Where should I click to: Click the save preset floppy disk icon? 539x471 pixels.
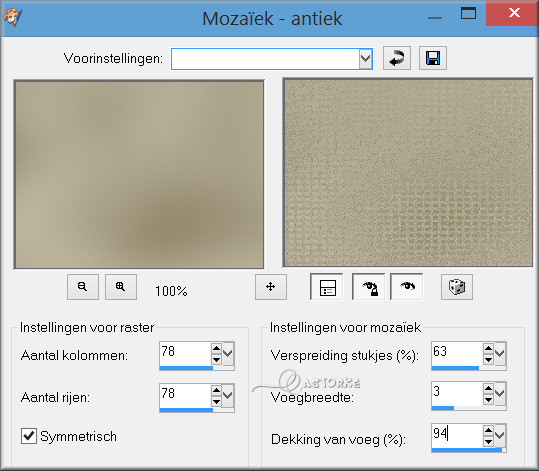433,58
